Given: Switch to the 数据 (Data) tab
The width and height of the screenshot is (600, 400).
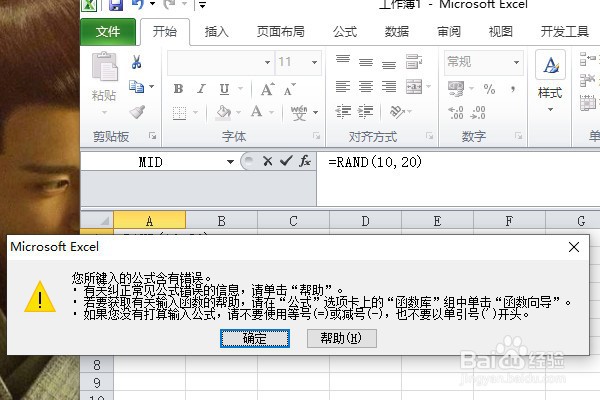Looking at the screenshot, I should (397, 31).
